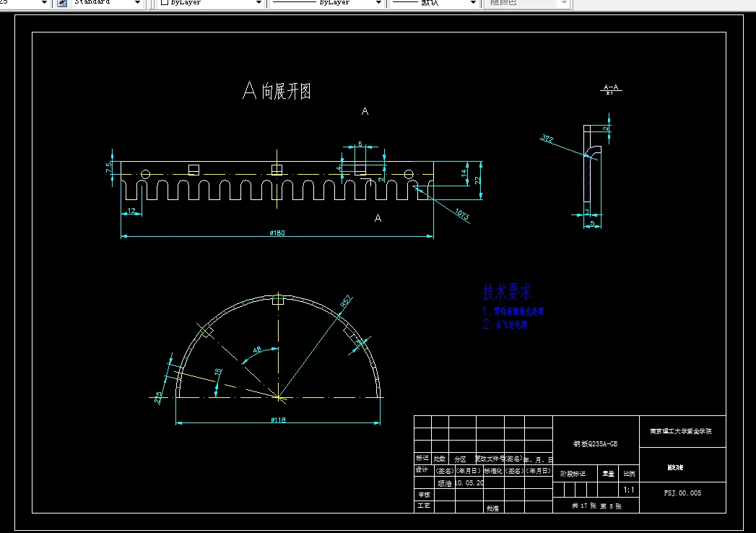Image resolution: width=756 pixels, height=533 pixels.
Task: Select the 14 height dimension
Action: (464, 173)
